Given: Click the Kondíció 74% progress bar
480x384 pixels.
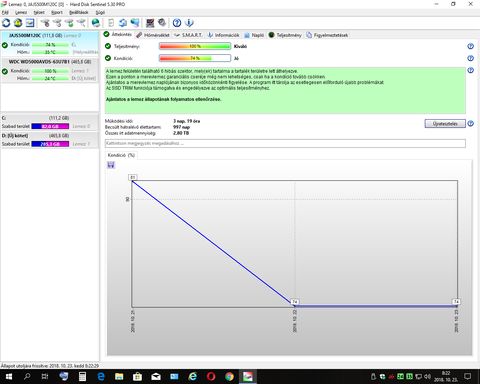Looking at the screenshot, I should coord(195,58).
